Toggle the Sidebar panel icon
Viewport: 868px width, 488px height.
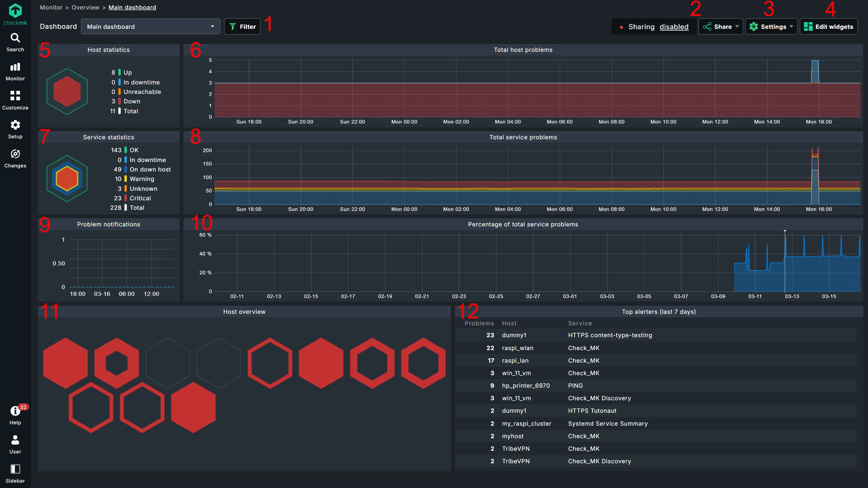pyautogui.click(x=15, y=469)
